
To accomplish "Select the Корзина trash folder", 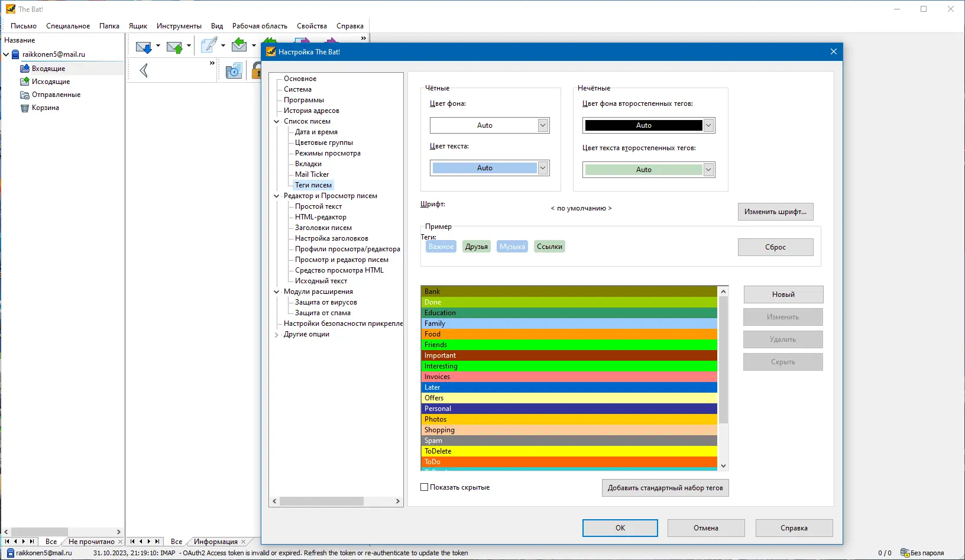I will 45,108.
